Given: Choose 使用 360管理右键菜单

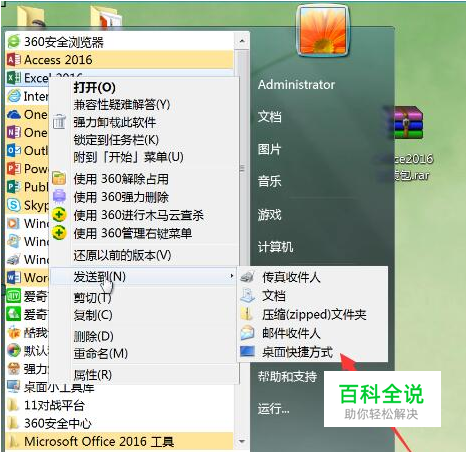Looking at the screenshot, I should pos(133,233).
